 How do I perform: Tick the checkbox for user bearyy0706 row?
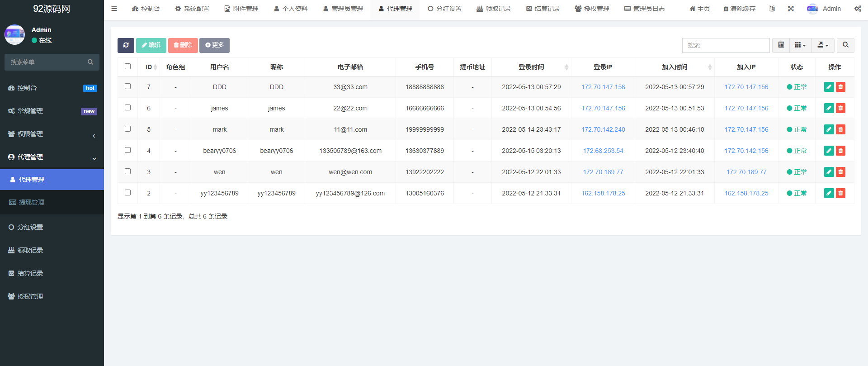[127, 150]
